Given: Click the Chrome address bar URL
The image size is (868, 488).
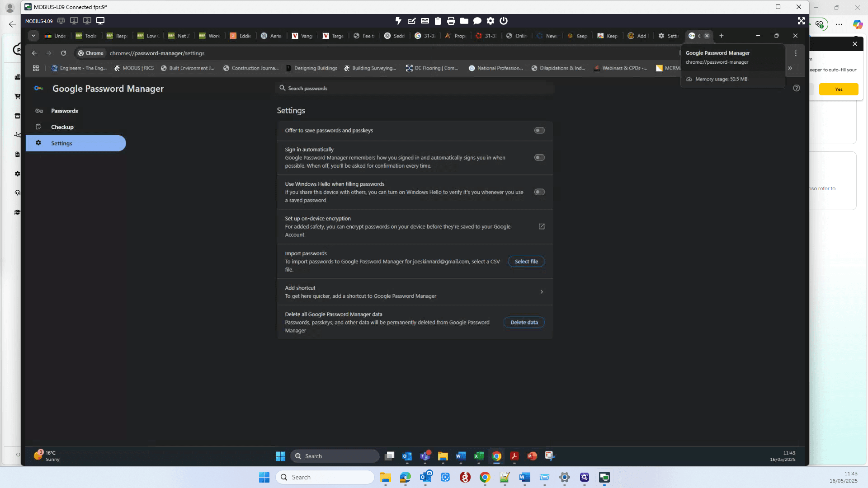Looking at the screenshot, I should click(x=157, y=53).
